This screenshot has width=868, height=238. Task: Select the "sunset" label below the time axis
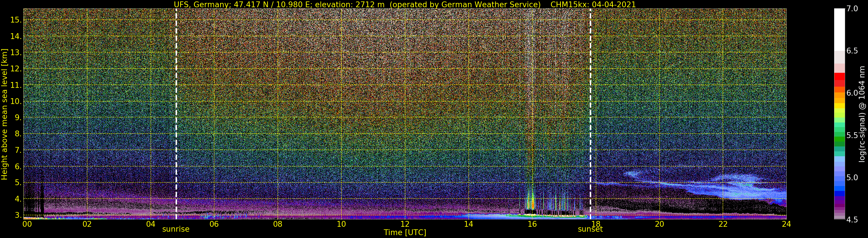click(x=590, y=229)
